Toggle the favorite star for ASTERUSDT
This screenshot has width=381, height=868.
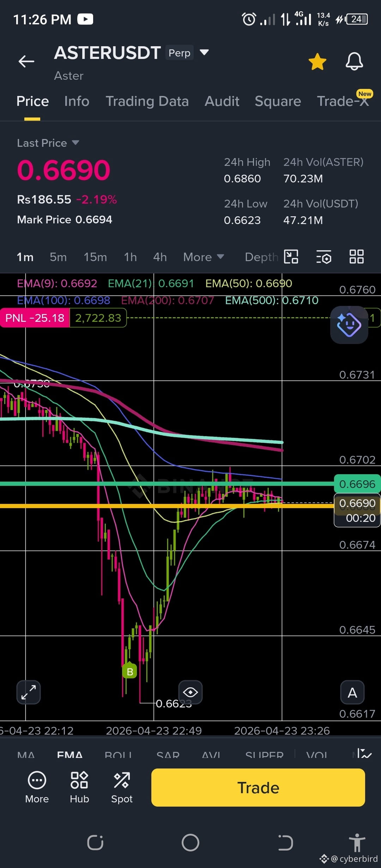coord(317,61)
